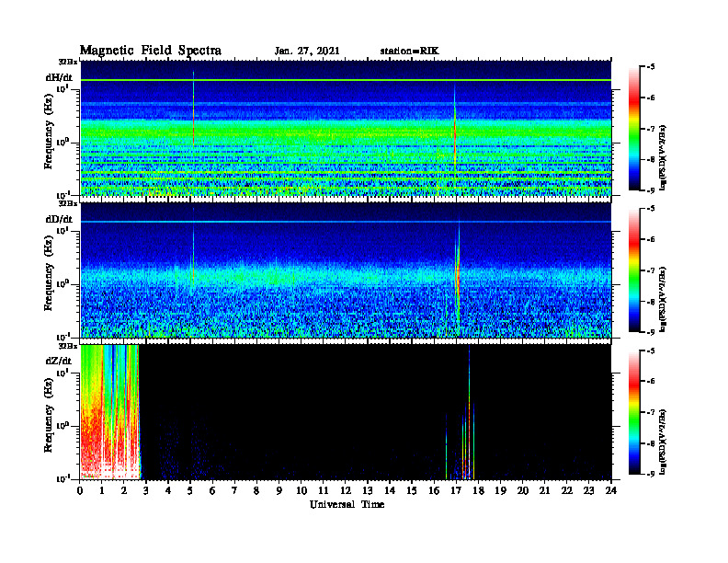Click hour 4 on the time axis
This screenshot has width=728, height=563.
(x=168, y=491)
